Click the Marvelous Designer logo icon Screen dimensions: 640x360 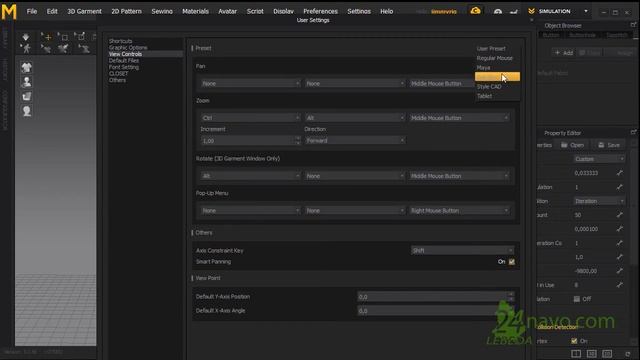tap(9, 11)
